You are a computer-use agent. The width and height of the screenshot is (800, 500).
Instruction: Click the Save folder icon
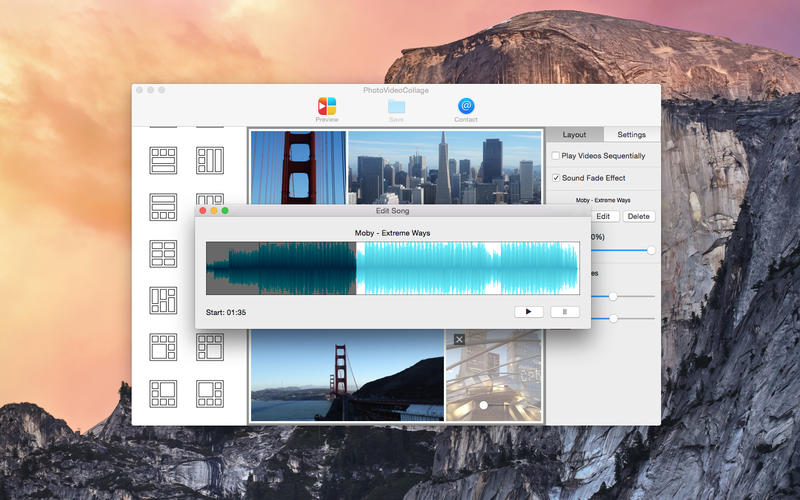pyautogui.click(x=396, y=107)
